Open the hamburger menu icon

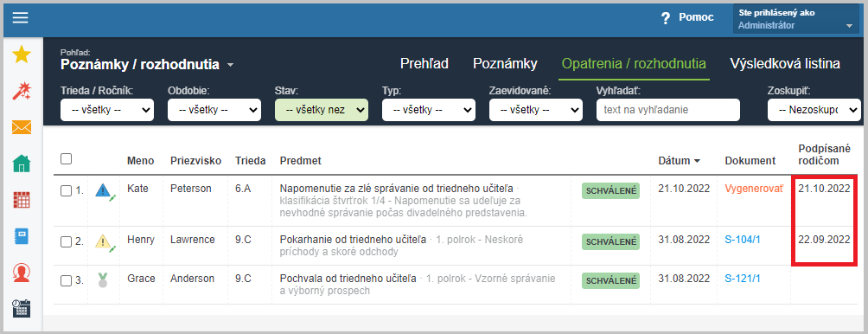click(21, 17)
